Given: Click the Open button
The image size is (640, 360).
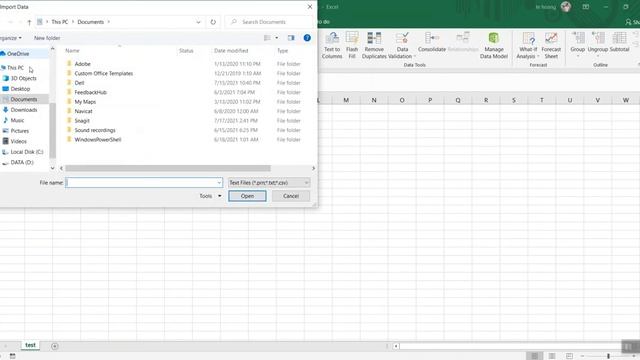Looking at the screenshot, I should point(247,196).
